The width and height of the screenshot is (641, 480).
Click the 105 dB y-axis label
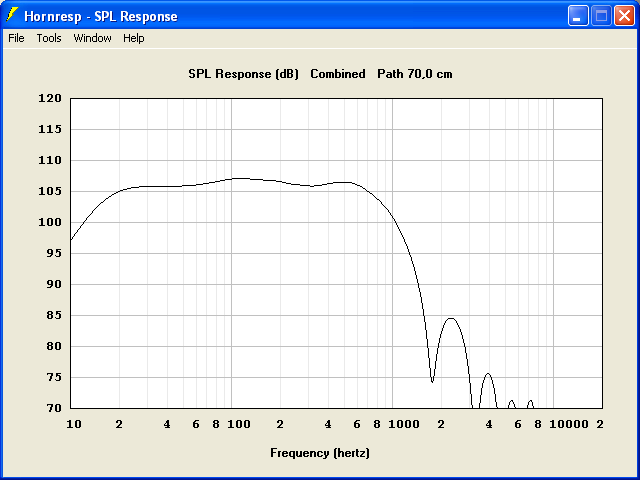pos(50,191)
